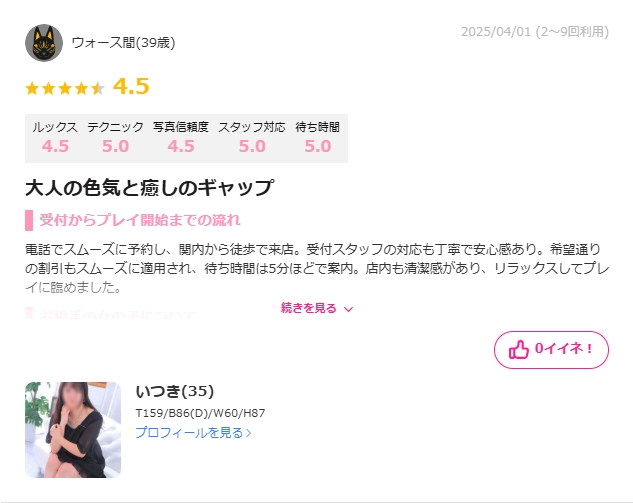Image resolution: width=633 pixels, height=503 pixels.
Task: Click the thumbs-up icon on like button
Action: [x=518, y=349]
